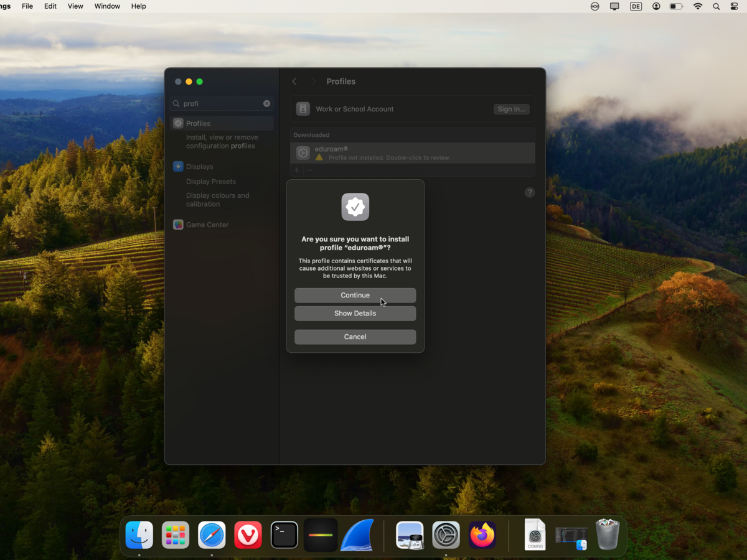This screenshot has width=747, height=560.
Task: Cancel the profile installation dialog
Action: pos(355,337)
